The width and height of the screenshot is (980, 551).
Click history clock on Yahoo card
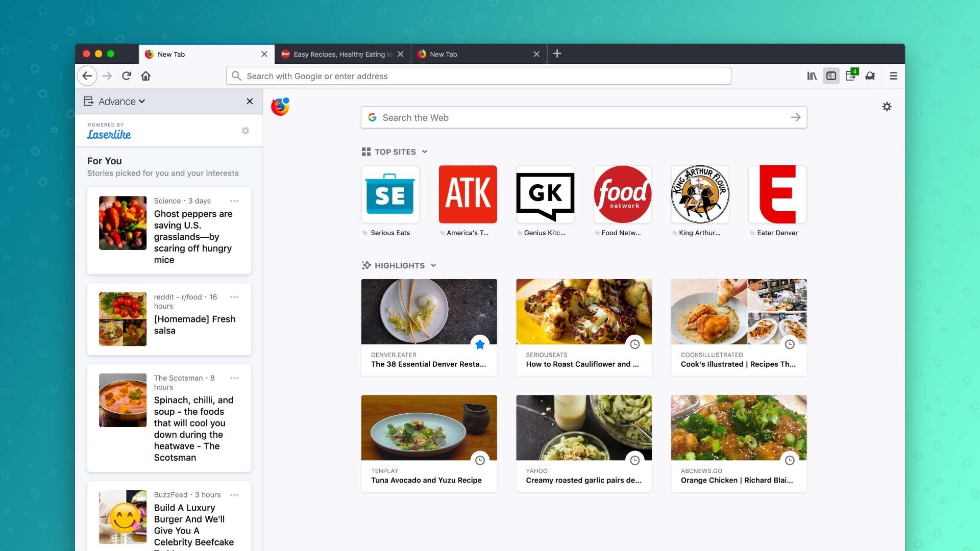click(634, 460)
